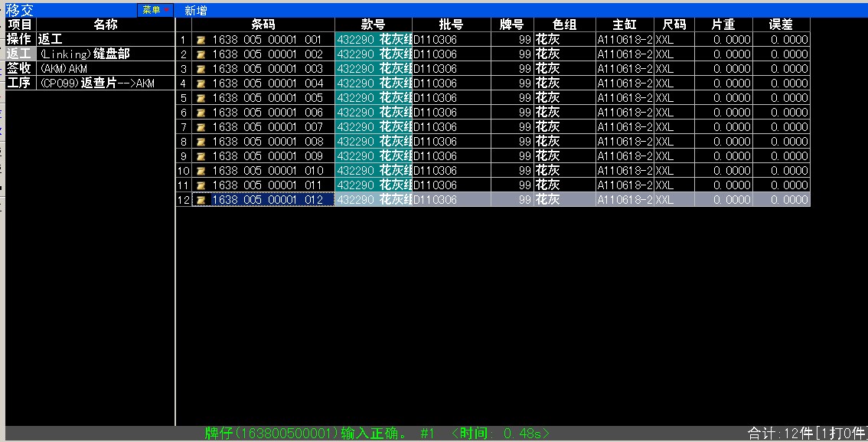Click row number 1 cell

[183, 40]
